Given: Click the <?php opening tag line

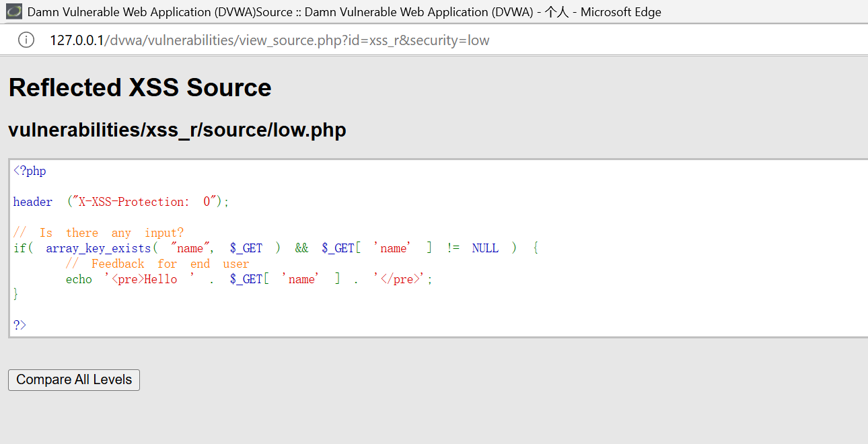Looking at the screenshot, I should pyautogui.click(x=30, y=171).
